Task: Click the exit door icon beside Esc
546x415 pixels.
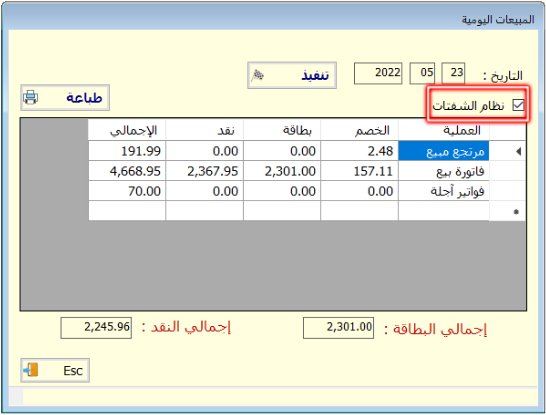Action: coord(31,370)
